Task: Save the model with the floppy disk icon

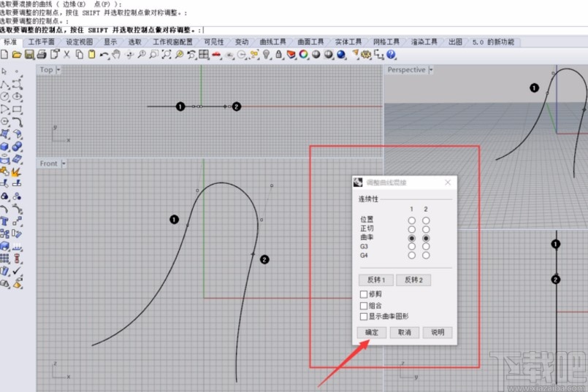Action: pos(29,55)
